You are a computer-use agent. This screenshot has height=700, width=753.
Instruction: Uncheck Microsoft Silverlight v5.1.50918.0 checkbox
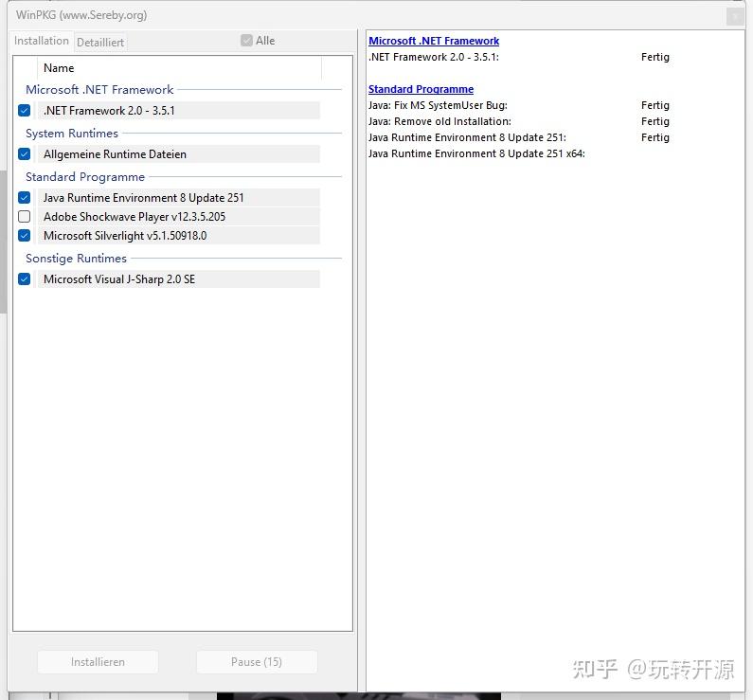(24, 236)
